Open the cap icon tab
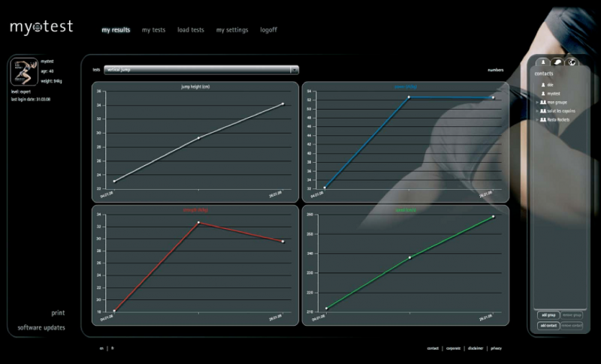Image resolution: width=601 pixels, height=364 pixels. pyautogui.click(x=557, y=62)
